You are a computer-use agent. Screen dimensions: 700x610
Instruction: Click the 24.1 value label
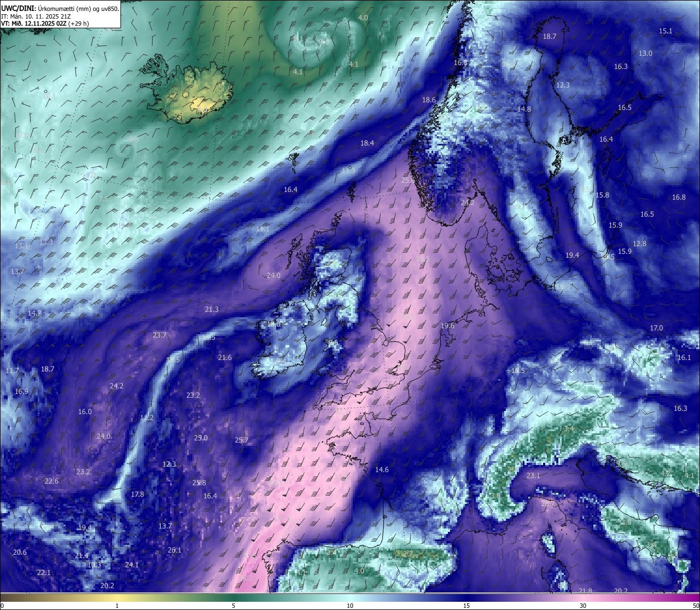[132, 565]
